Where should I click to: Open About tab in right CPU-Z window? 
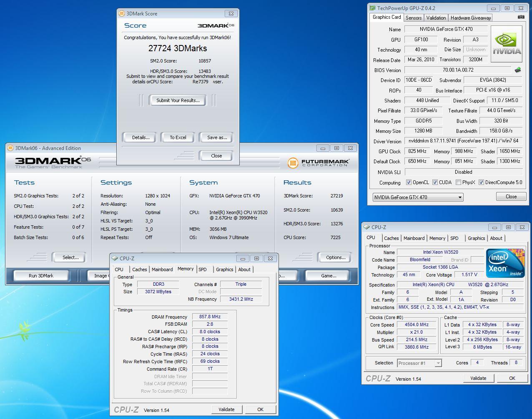[496, 238]
